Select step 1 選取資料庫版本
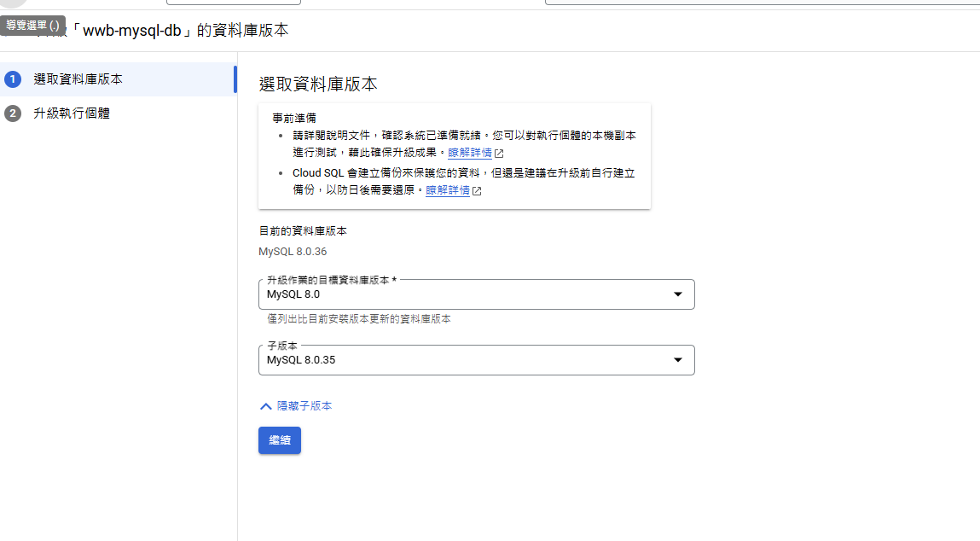 pyautogui.click(x=118, y=79)
